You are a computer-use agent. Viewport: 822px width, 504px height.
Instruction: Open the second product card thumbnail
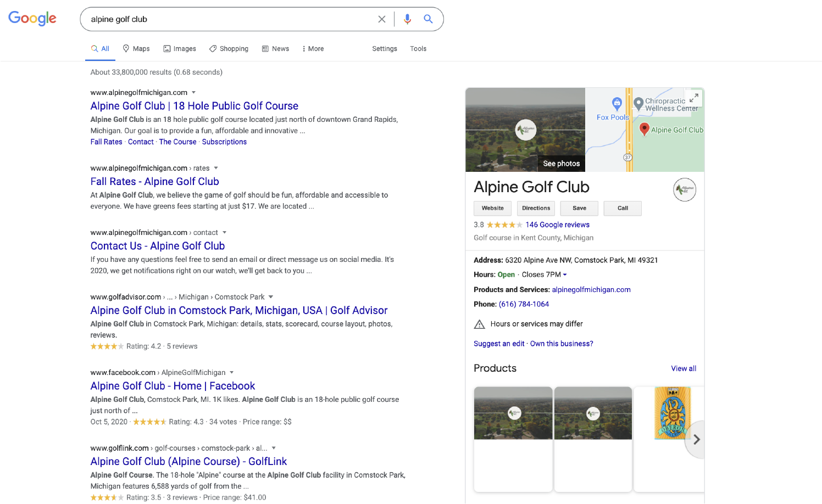pyautogui.click(x=593, y=413)
